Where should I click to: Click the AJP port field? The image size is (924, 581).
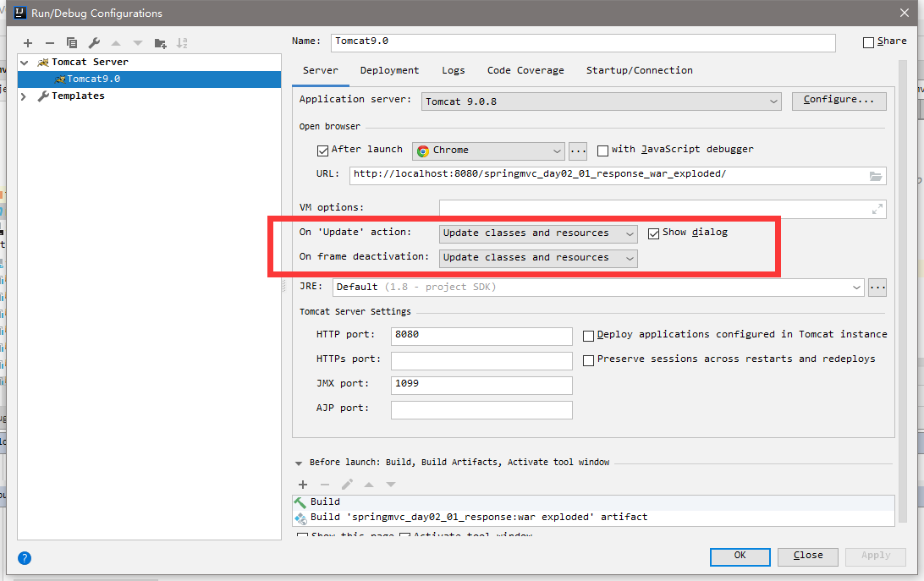coord(481,410)
